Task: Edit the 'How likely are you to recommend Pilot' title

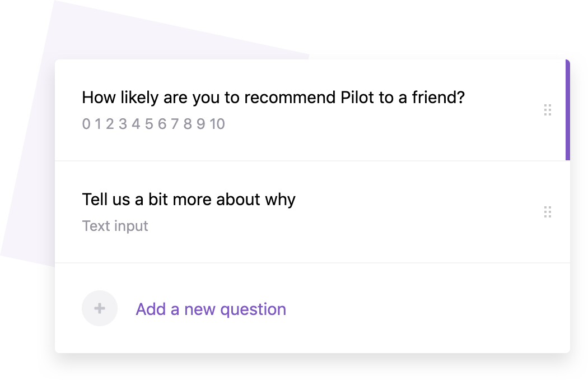Action: [x=273, y=96]
